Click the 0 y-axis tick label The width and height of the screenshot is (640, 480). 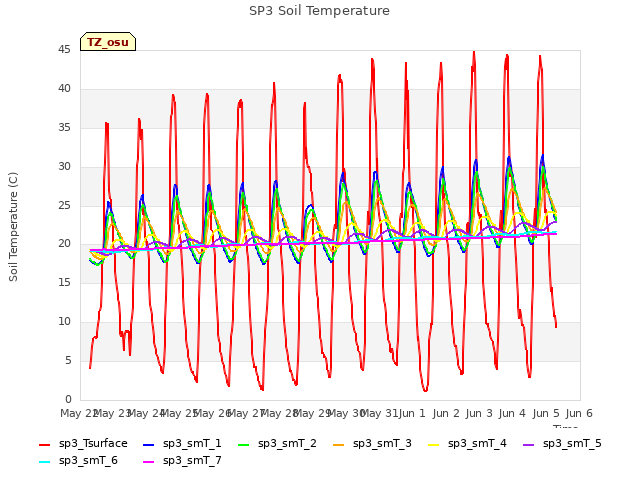pyautogui.click(x=68, y=399)
